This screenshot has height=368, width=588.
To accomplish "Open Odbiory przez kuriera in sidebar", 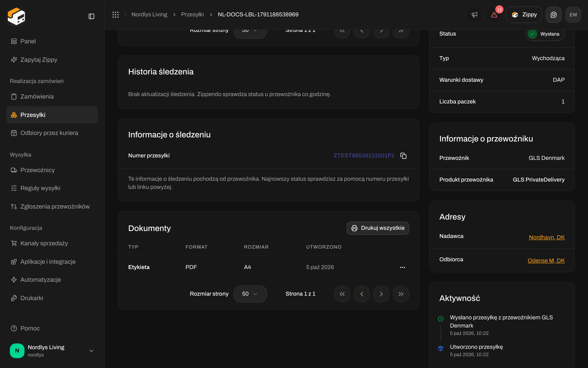I will [52, 133].
